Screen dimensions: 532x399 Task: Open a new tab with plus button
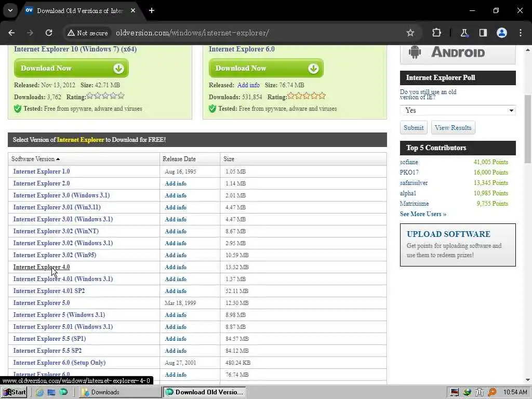[x=152, y=10]
